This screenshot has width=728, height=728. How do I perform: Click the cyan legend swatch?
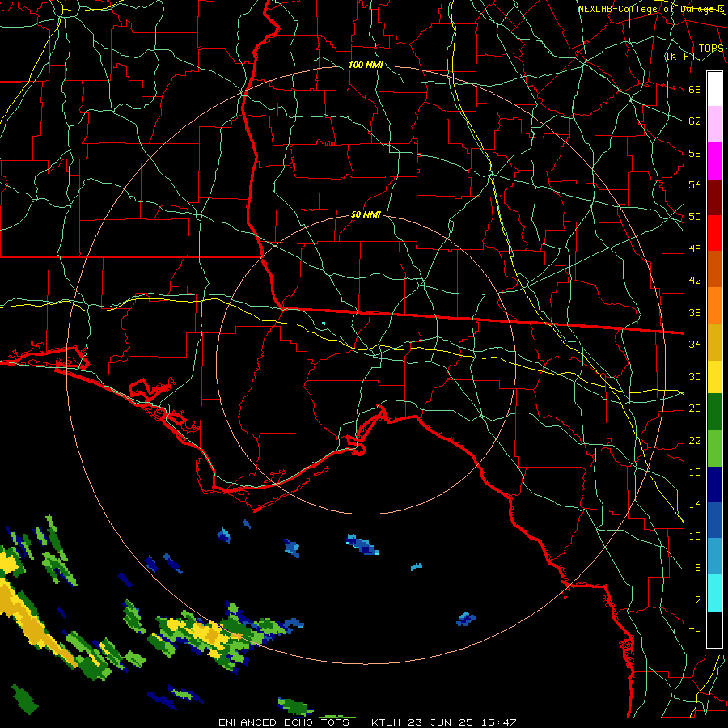pyautogui.click(x=714, y=593)
